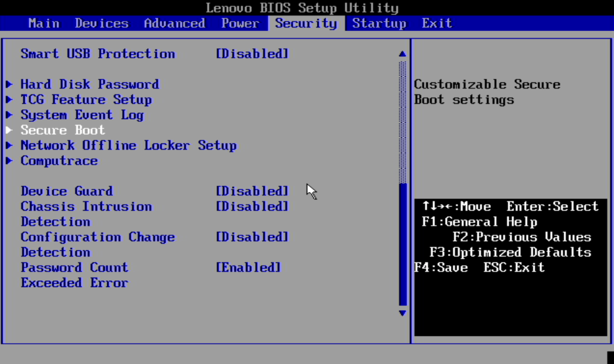
Task: Open Network Offline Locker Setup
Action: pos(129,145)
